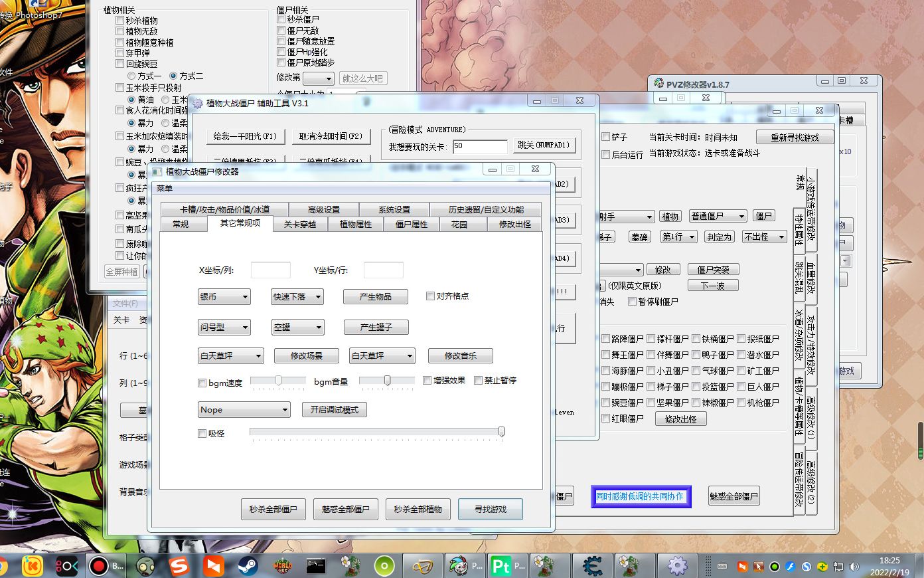The width and height of the screenshot is (924, 578).
Task: Click the gear taskbar icon
Action: coord(677,566)
